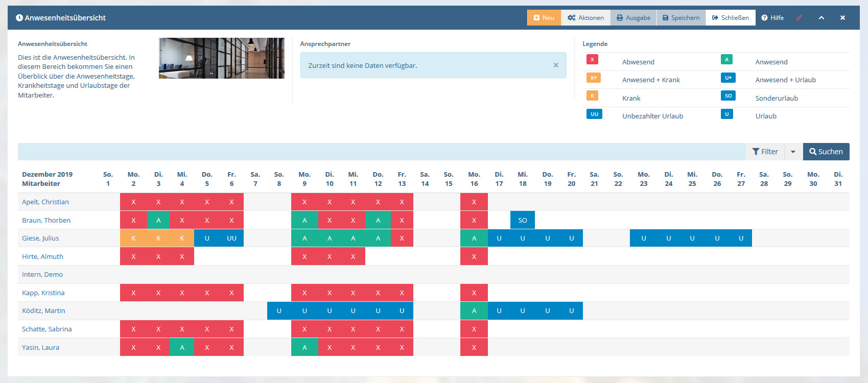Click the Suchen search button

coord(826,152)
